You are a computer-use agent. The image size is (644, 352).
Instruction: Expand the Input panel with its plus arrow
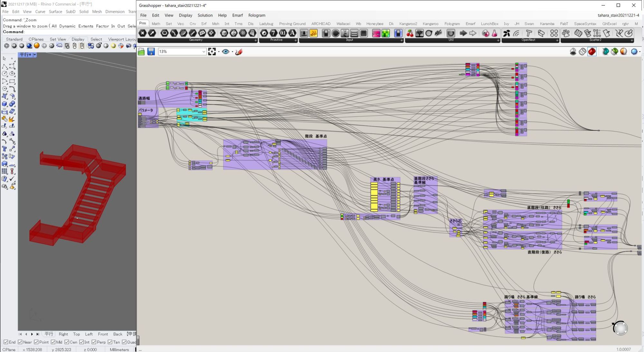click(x=401, y=40)
